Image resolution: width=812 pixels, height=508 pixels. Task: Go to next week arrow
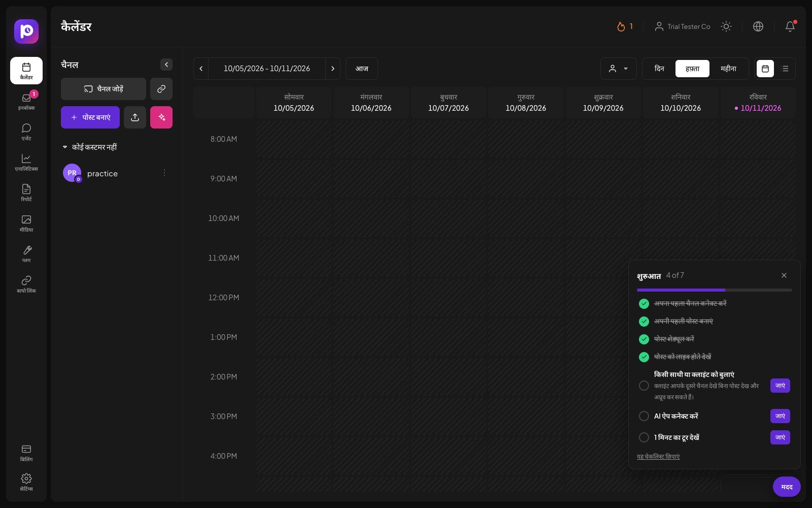(x=332, y=69)
